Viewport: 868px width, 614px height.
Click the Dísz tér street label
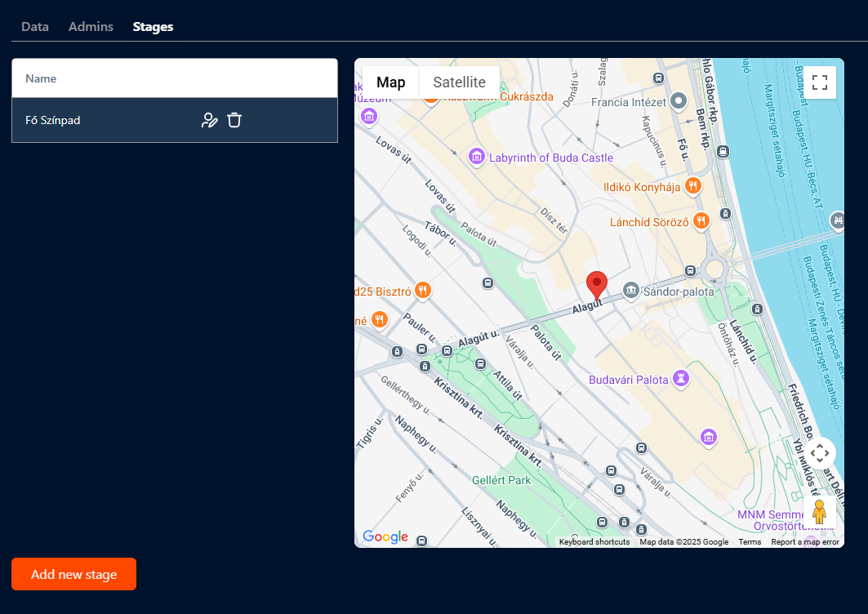(x=554, y=221)
